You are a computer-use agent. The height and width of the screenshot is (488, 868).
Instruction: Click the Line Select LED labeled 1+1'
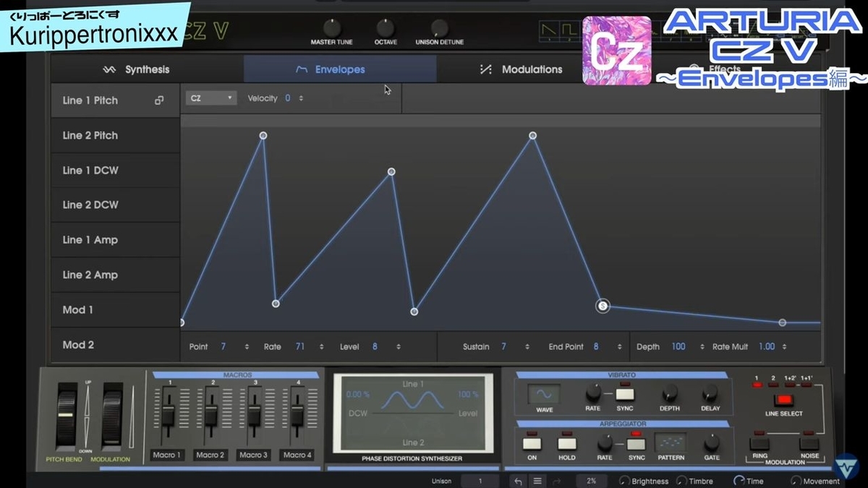pos(807,385)
